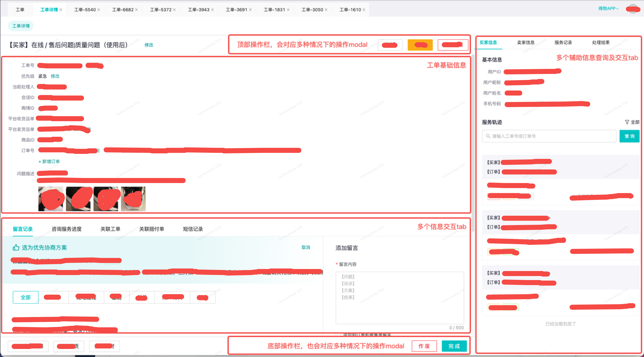
Task: Click the magnifier icon in the 服务轨迹 search box
Action: (488, 136)
